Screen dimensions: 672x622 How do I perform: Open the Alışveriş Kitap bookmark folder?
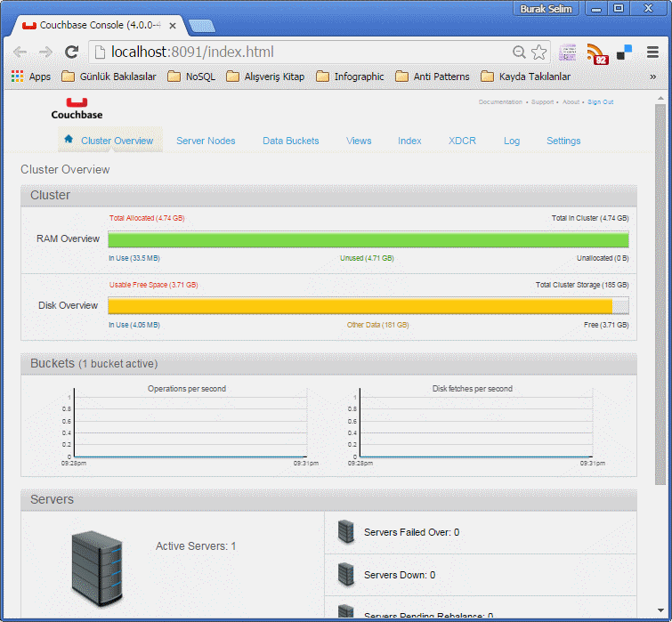coord(265,77)
